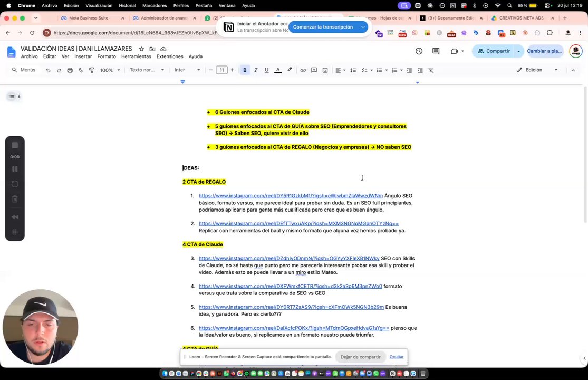The height and width of the screenshot is (380, 588).
Task: Open the comments panel icon
Action: 436,51
